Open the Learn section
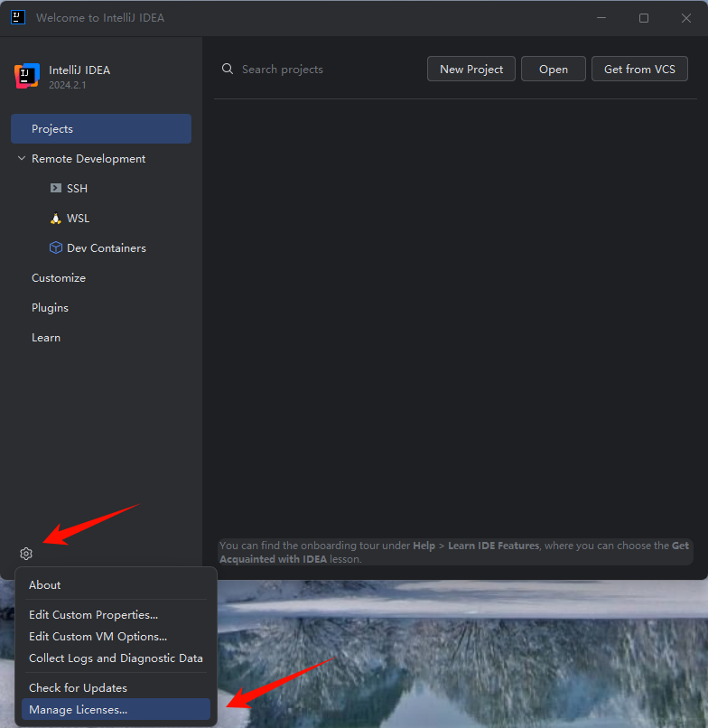This screenshot has height=728, width=708. pos(46,338)
